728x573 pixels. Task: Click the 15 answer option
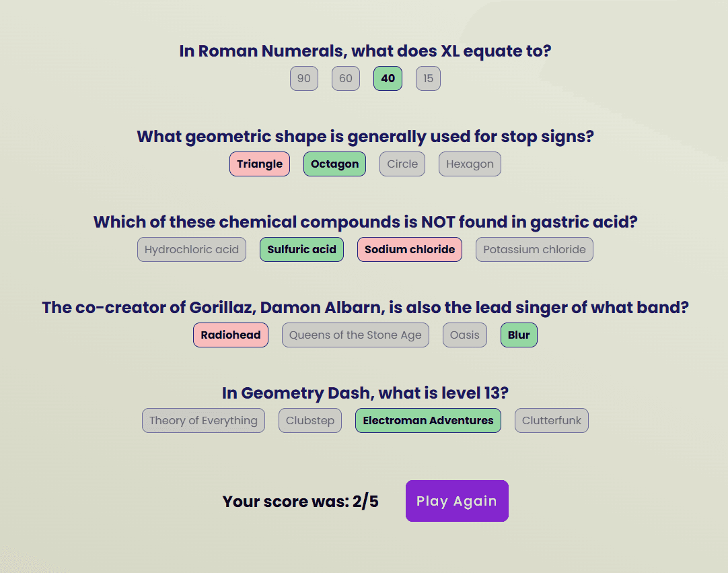point(428,78)
